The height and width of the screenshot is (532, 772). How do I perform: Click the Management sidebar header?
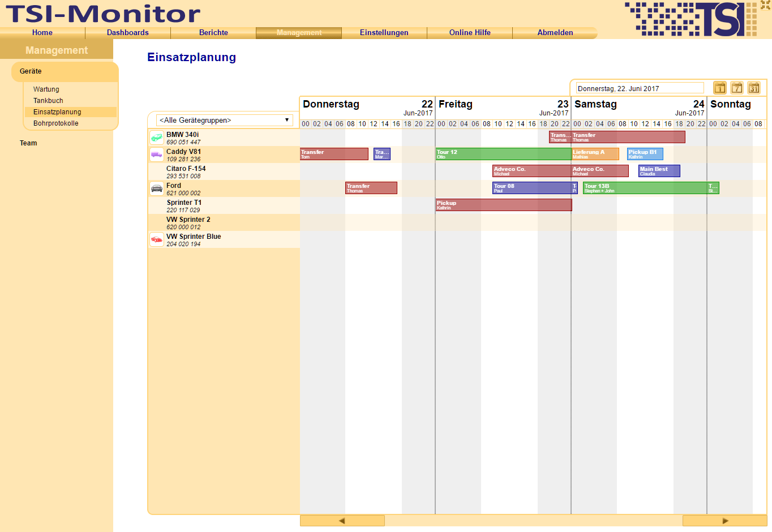[57, 50]
